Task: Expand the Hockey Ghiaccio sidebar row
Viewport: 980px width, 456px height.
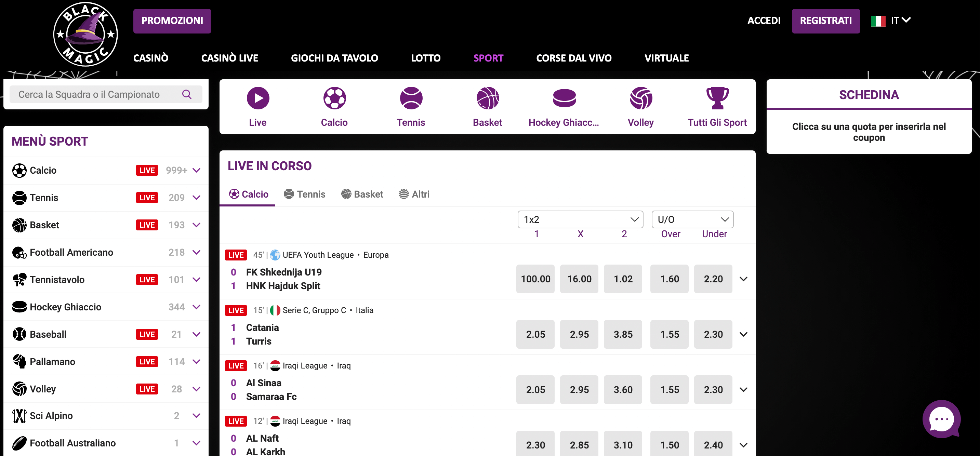Action: click(x=196, y=307)
